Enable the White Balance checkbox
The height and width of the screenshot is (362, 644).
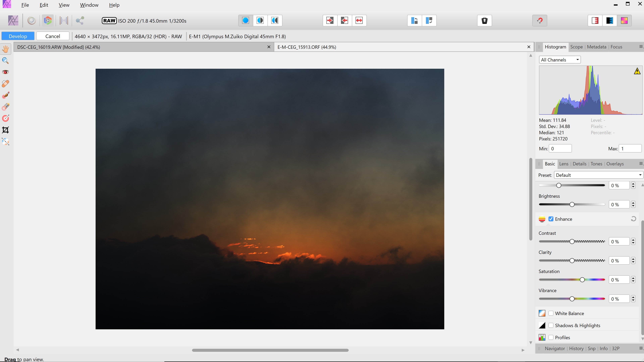click(x=551, y=313)
